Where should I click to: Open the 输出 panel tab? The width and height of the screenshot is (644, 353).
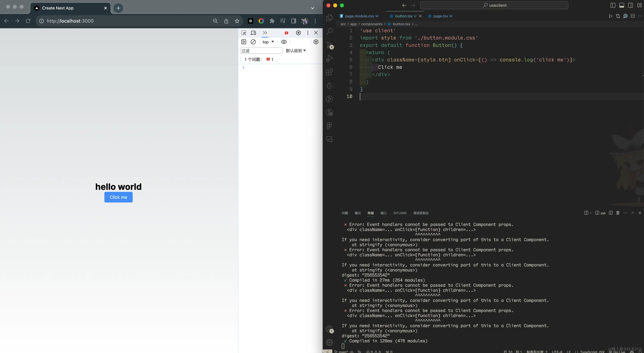[358, 213]
